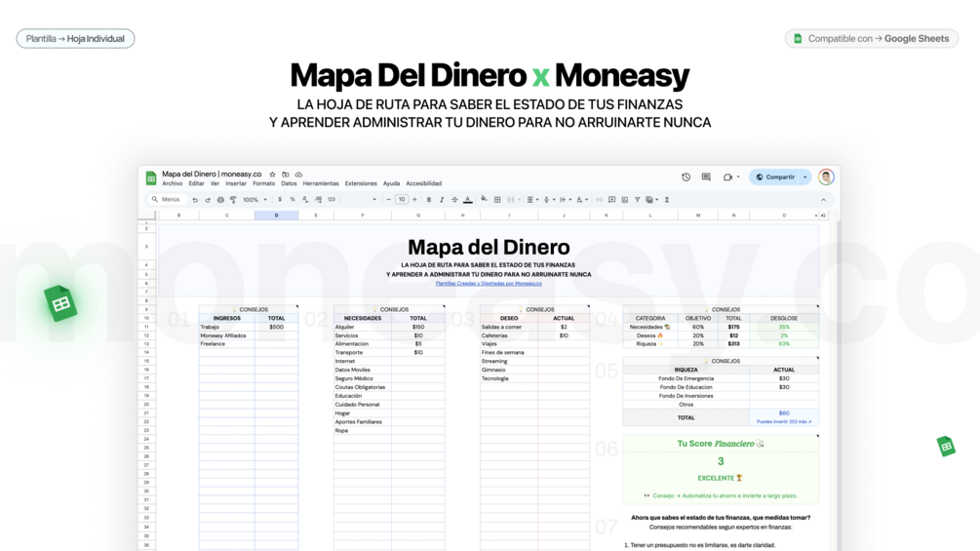Select the paint format tool
Image resolution: width=980 pixels, height=551 pixels.
click(x=233, y=200)
